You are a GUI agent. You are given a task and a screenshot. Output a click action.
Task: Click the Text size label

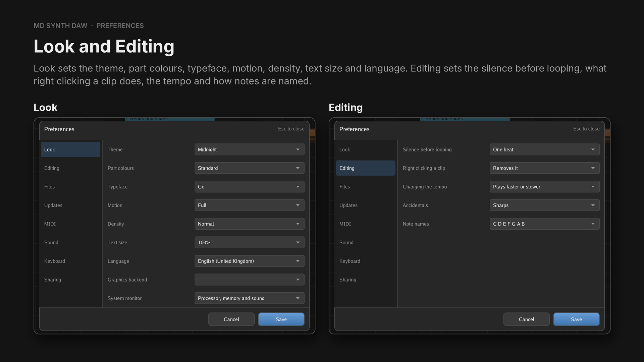click(117, 242)
